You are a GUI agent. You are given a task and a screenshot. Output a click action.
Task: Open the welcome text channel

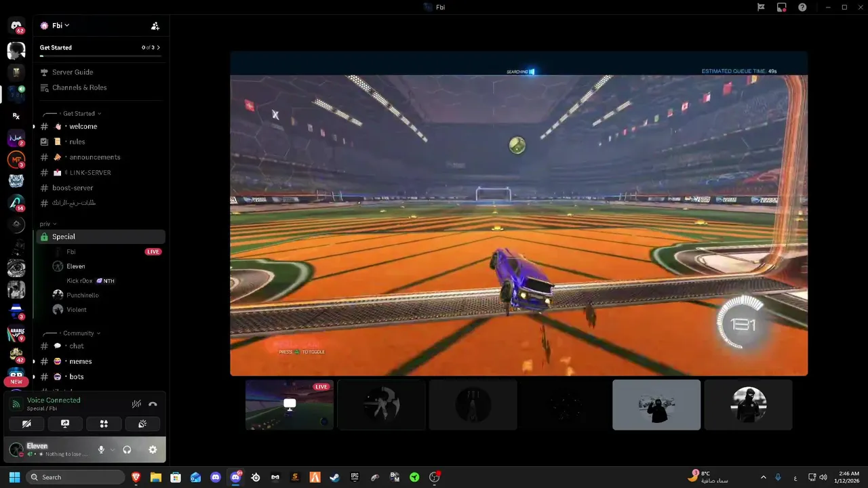coord(100,127)
